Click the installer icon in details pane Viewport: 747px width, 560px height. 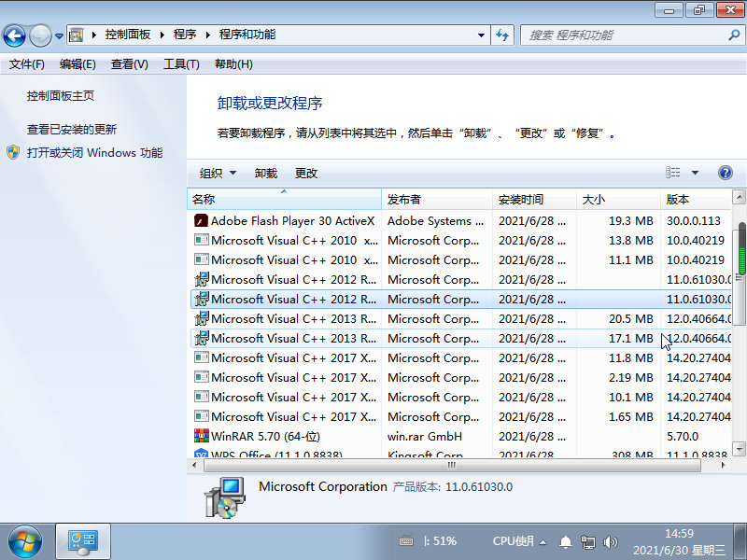225,497
